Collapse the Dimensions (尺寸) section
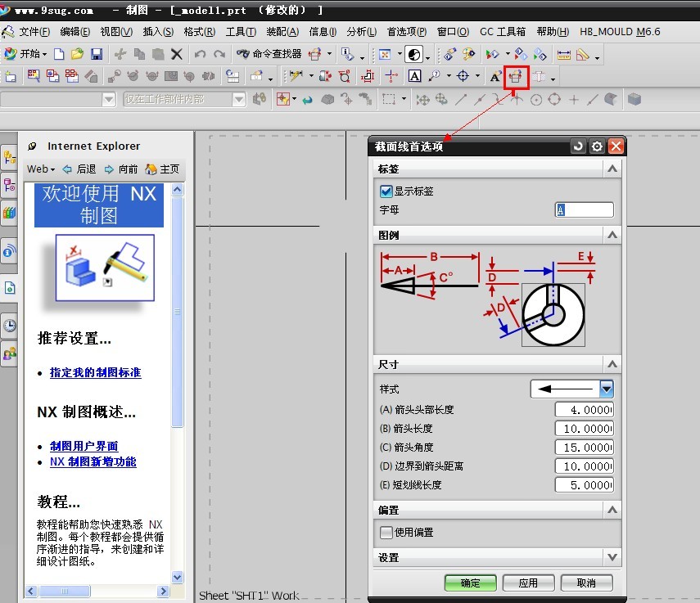This screenshot has height=603, width=700. click(612, 364)
